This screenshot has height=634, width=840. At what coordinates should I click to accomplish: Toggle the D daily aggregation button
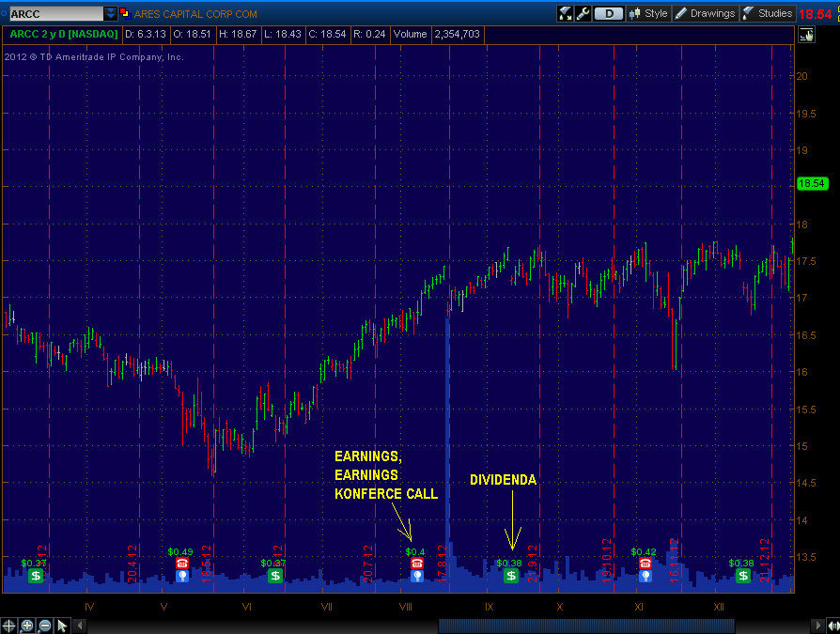coord(609,13)
